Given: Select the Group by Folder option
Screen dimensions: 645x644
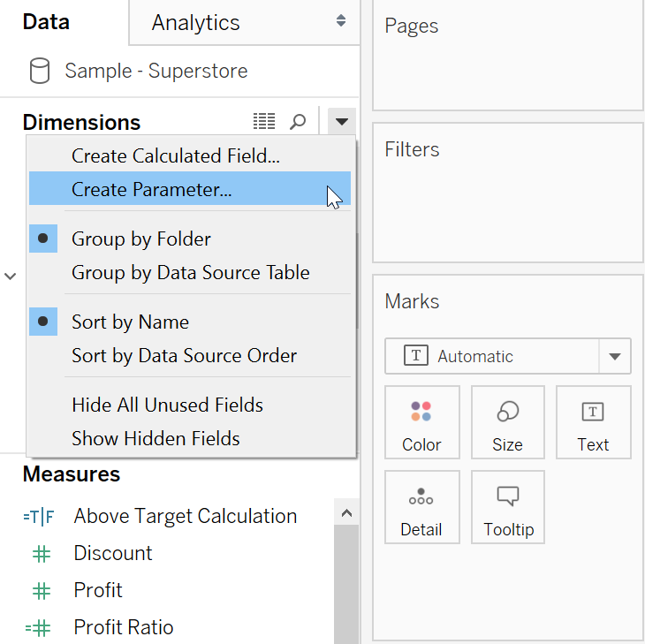Looking at the screenshot, I should [x=141, y=239].
